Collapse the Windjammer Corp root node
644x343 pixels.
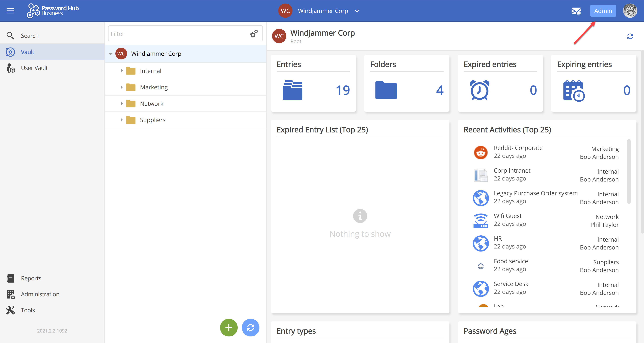[111, 54]
